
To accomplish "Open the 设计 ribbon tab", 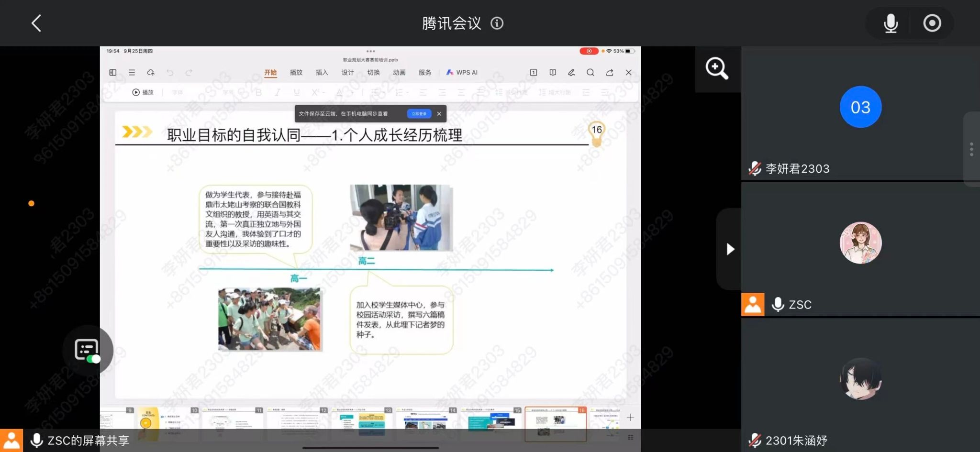I will (x=347, y=73).
